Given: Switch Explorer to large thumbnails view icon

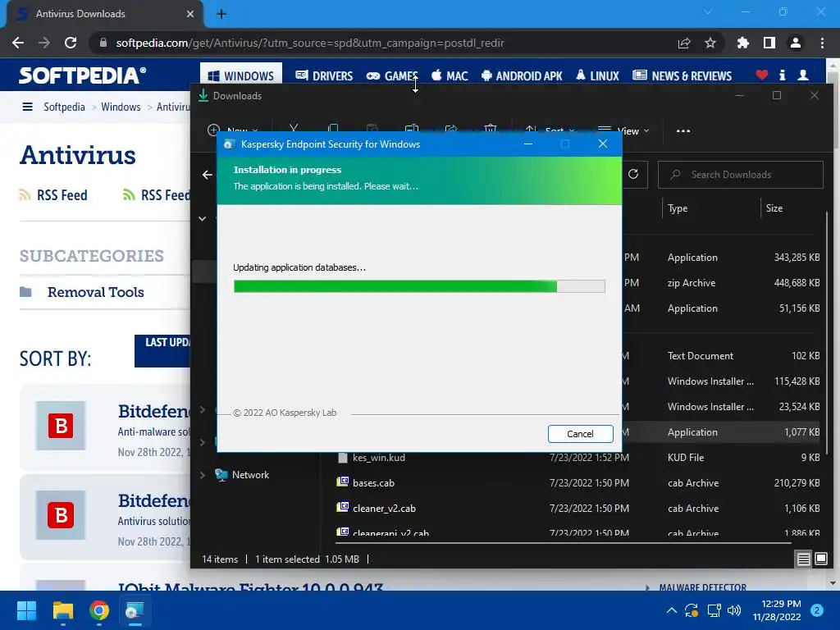Looking at the screenshot, I should pyautogui.click(x=820, y=559).
